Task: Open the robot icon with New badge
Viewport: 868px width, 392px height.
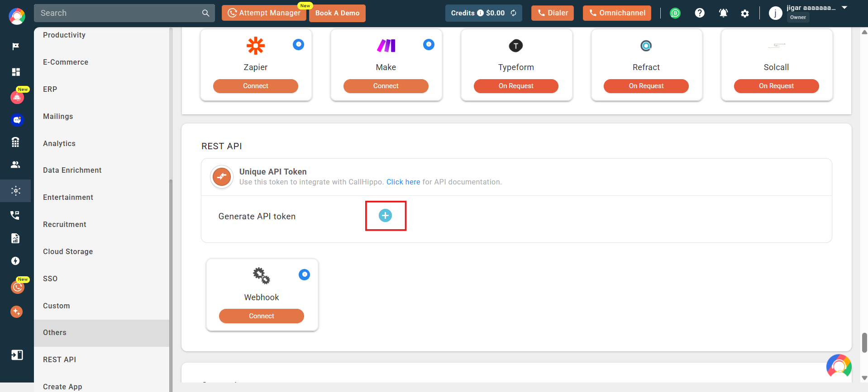Action: [x=17, y=97]
